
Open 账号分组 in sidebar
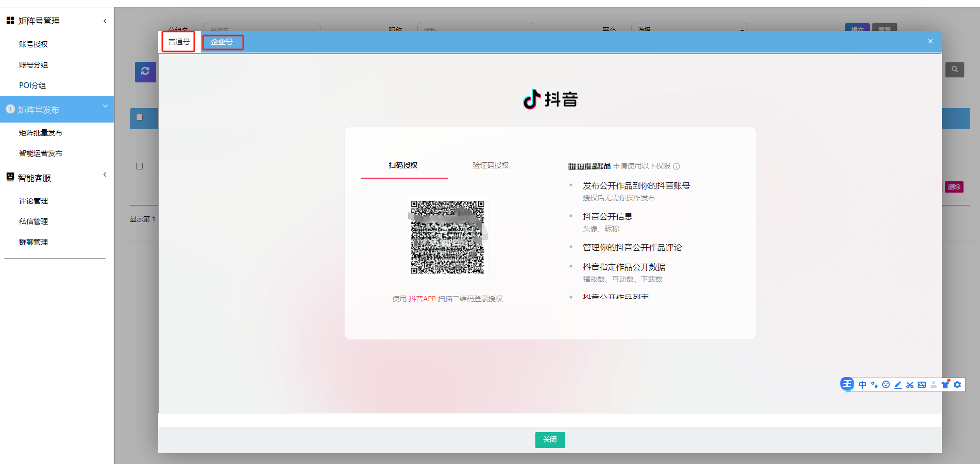pos(33,65)
